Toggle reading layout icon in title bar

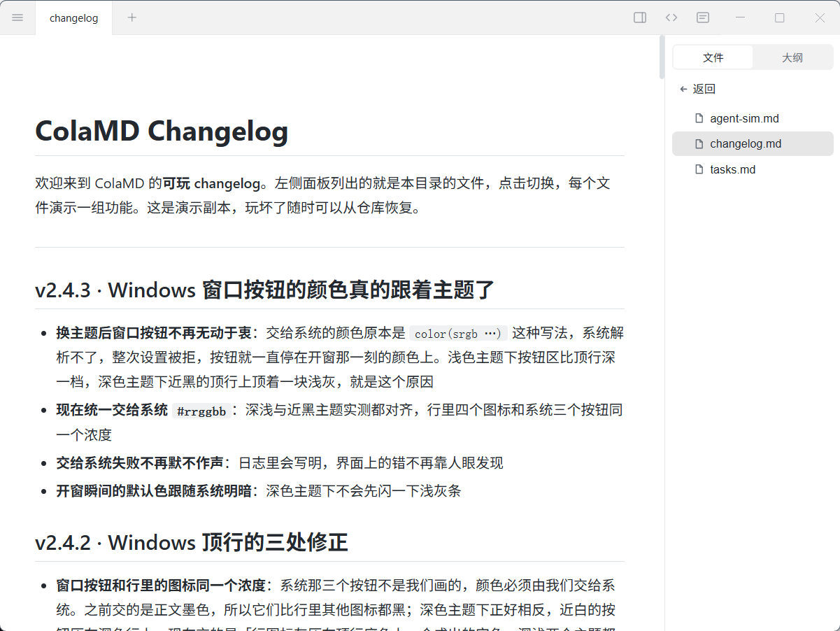(x=703, y=17)
